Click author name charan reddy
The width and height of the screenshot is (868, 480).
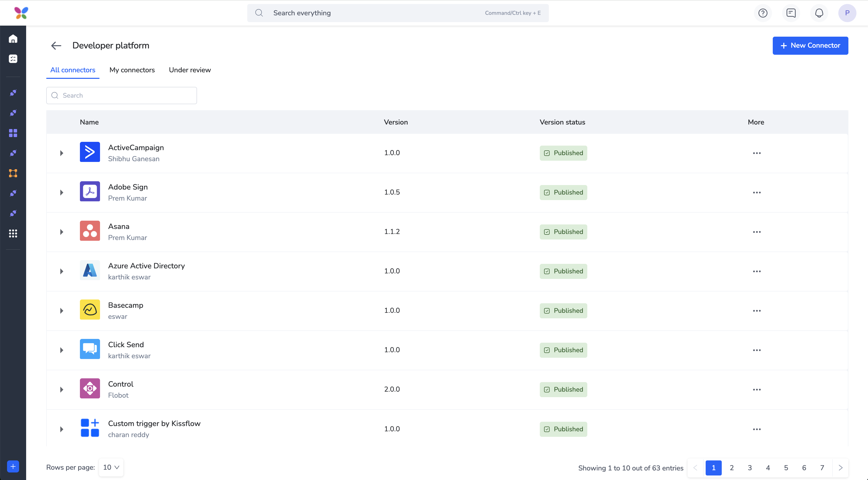coord(129,435)
